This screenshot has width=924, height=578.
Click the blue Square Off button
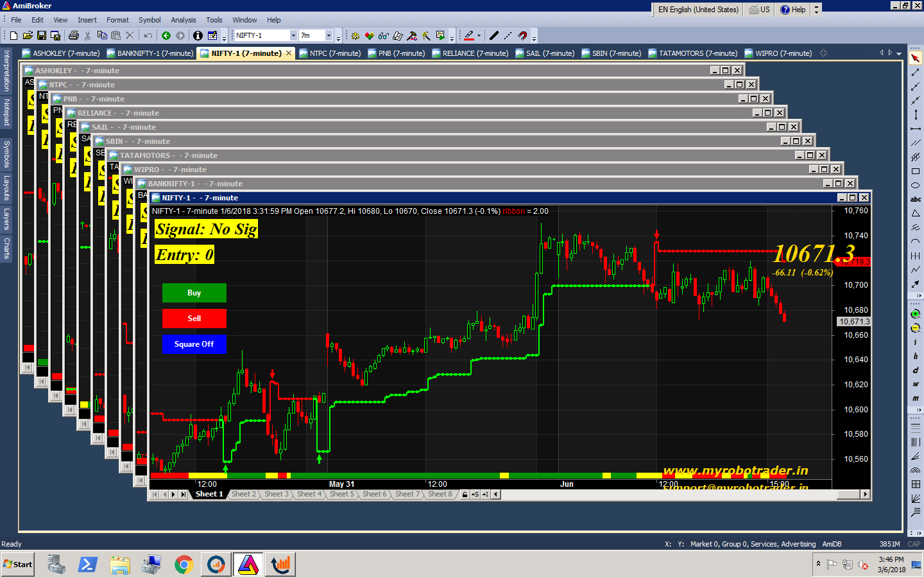194,344
